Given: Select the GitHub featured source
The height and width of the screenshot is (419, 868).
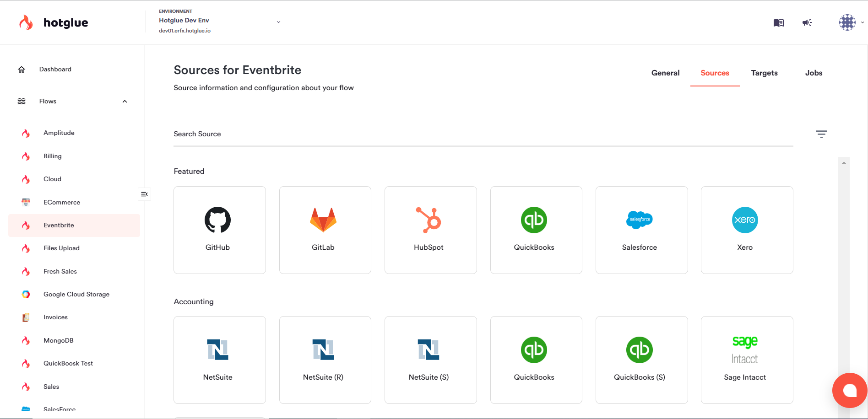Looking at the screenshot, I should pos(220,230).
